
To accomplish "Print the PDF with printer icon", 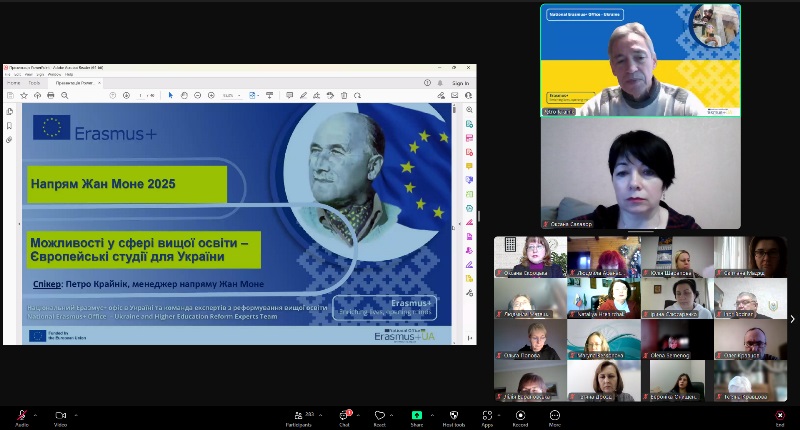I will pyautogui.click(x=51, y=95).
